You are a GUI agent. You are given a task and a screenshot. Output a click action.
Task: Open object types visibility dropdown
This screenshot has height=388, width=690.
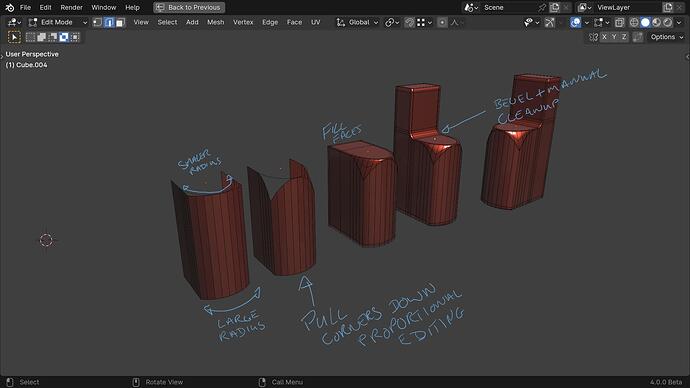(532, 22)
